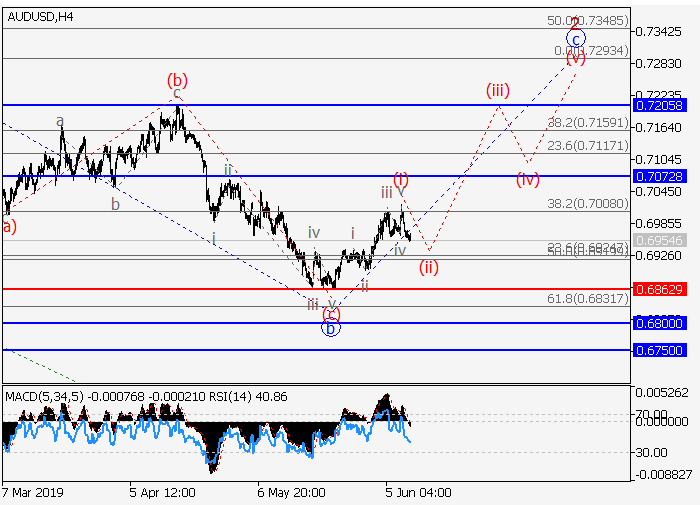Click the 61.8(0.68317) Fibonacci level label

[x=588, y=298]
